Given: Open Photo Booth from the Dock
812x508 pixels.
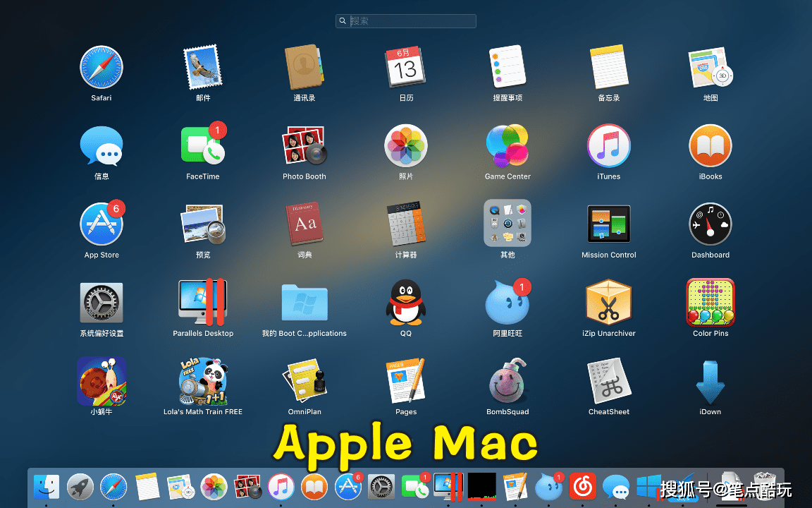Looking at the screenshot, I should pyautogui.click(x=247, y=488).
